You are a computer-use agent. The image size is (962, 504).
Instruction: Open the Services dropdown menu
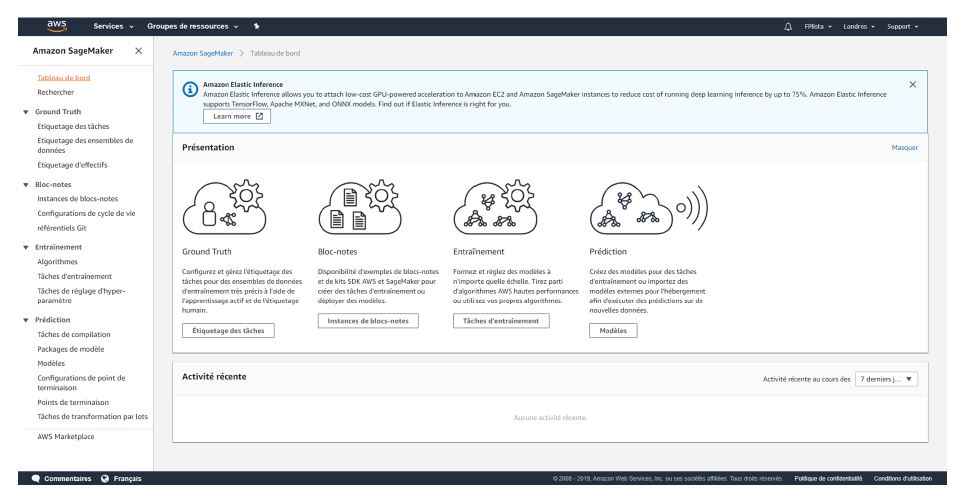(x=113, y=25)
